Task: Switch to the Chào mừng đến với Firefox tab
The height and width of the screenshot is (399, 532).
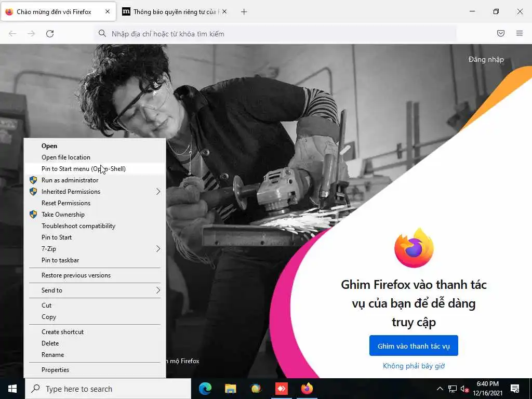Action: coord(58,12)
